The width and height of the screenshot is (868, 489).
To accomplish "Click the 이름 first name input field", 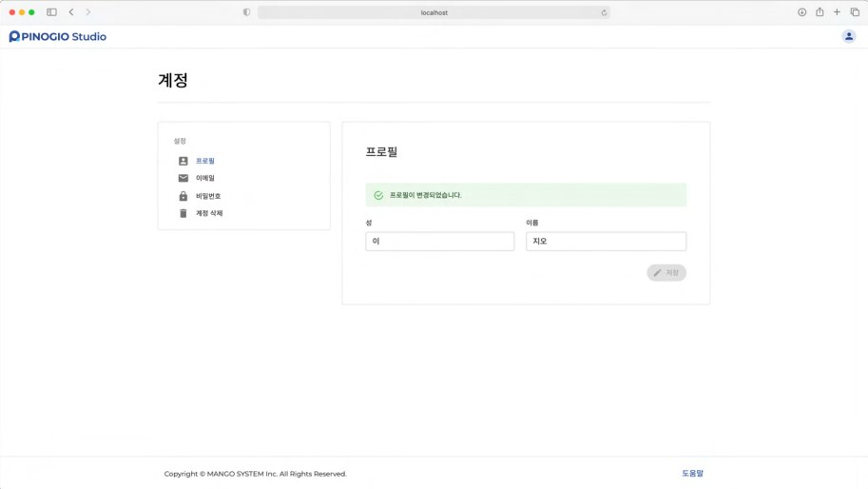I will click(x=606, y=242).
